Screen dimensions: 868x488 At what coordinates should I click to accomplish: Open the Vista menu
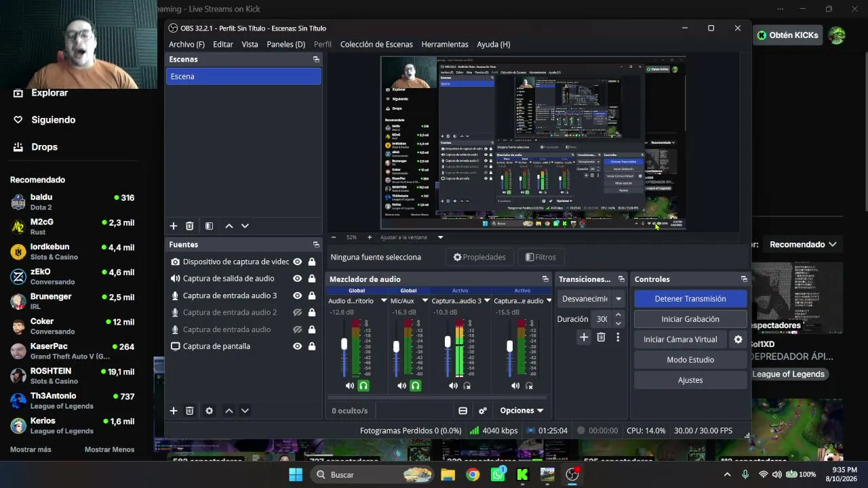click(250, 45)
